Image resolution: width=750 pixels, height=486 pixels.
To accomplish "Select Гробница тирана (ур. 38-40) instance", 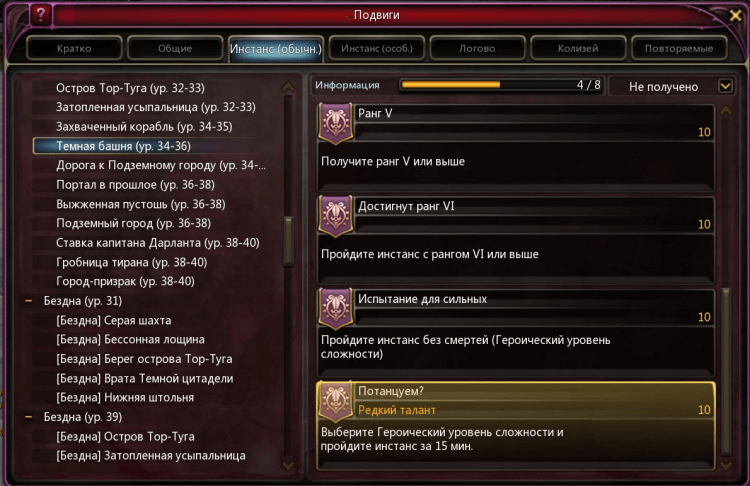I will coord(132,262).
